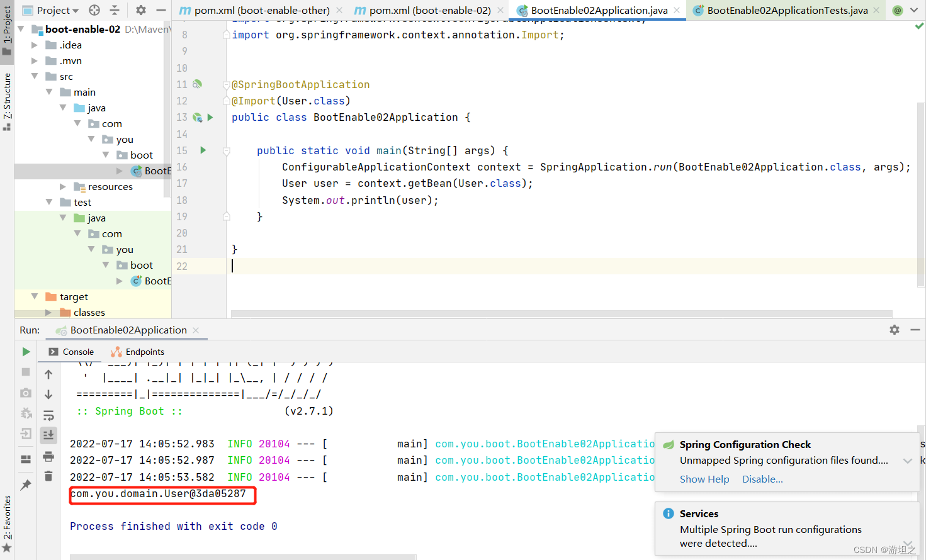Open the Endpoints tab in Run panel
The image size is (926, 560).
point(144,352)
